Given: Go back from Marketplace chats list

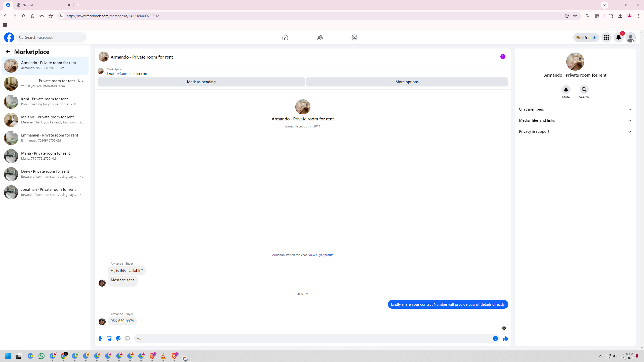Looking at the screenshot, I should (8, 52).
